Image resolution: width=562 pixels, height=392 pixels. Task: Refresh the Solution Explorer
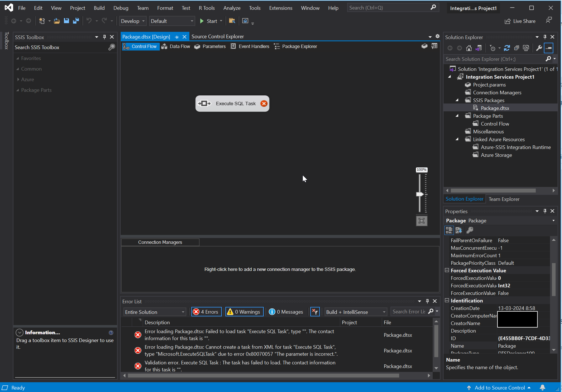point(507,48)
